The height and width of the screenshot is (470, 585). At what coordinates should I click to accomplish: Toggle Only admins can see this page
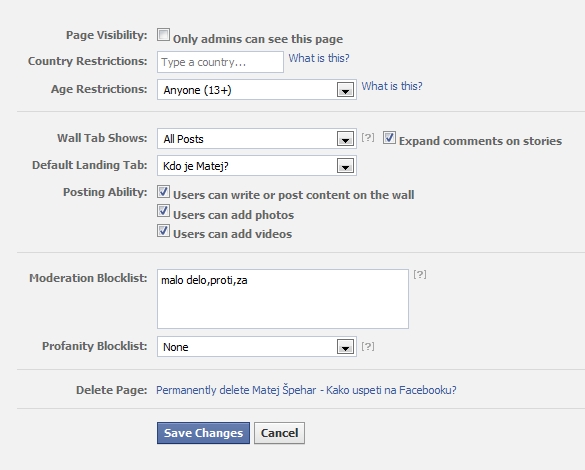[x=163, y=35]
